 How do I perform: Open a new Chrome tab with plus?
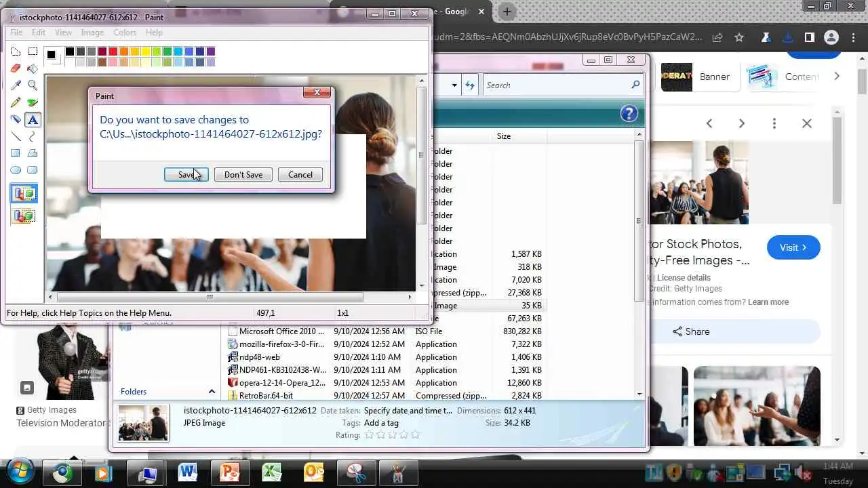coord(507,12)
